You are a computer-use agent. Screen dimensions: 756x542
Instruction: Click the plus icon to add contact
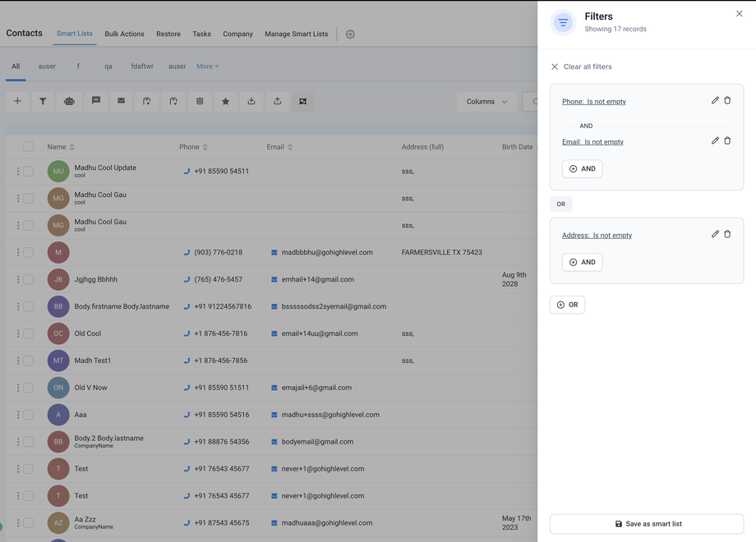tap(17, 101)
